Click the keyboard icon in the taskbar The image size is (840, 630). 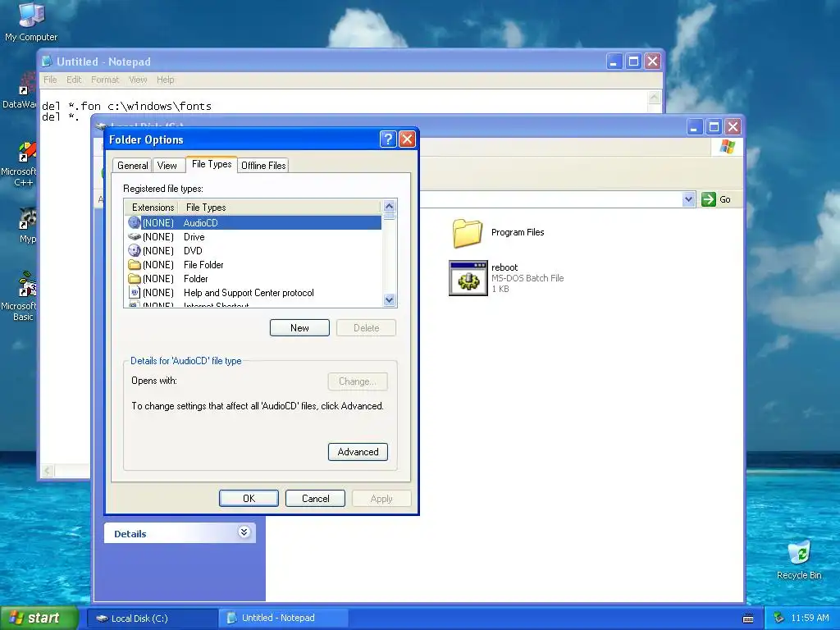tap(748, 619)
